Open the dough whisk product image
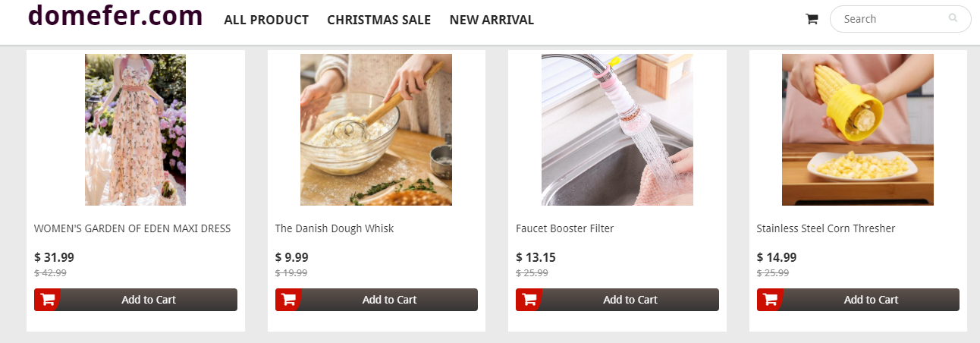 click(x=376, y=130)
